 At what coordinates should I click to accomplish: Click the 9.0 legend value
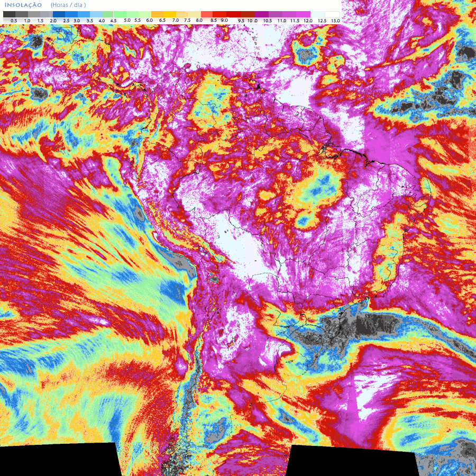[x=224, y=20]
